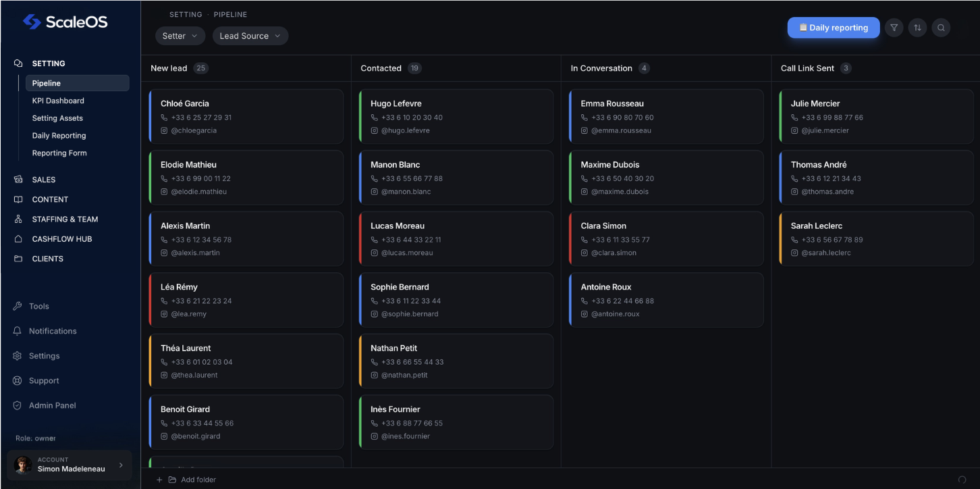The height and width of the screenshot is (489, 980).
Task: Click the Support lifebuoy icon
Action: [18, 381]
